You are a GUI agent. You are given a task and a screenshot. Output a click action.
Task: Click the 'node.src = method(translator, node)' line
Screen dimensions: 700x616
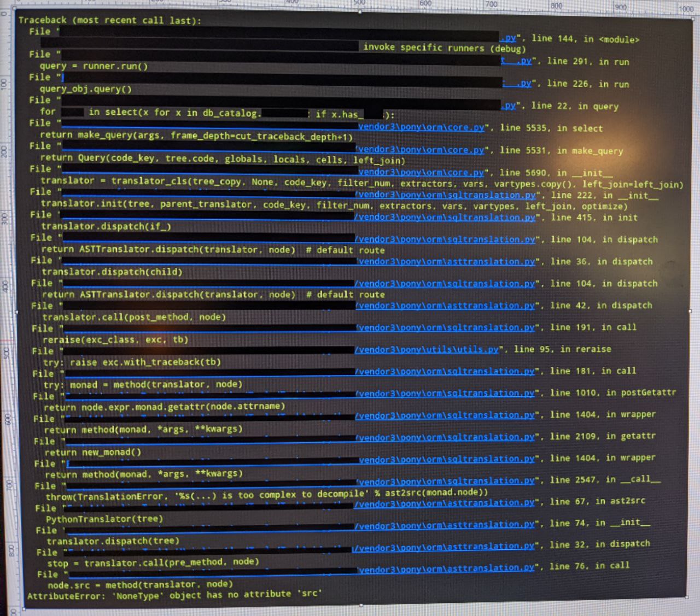[x=140, y=584]
